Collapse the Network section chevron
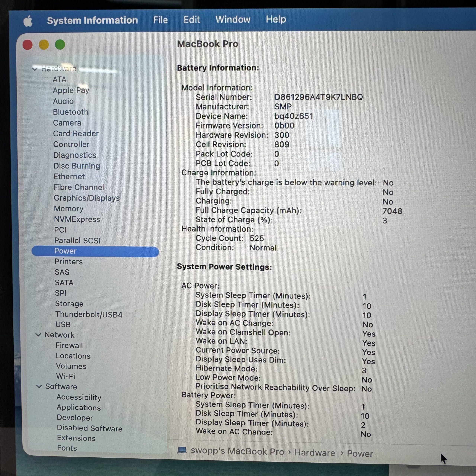Screen dimensions: 476x476 tap(38, 335)
